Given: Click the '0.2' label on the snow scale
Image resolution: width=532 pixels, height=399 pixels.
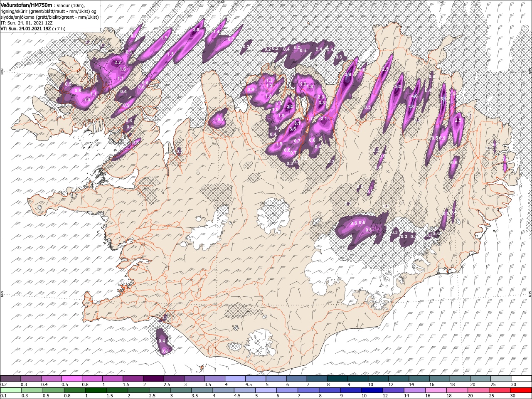Looking at the screenshot, I should point(3,384).
